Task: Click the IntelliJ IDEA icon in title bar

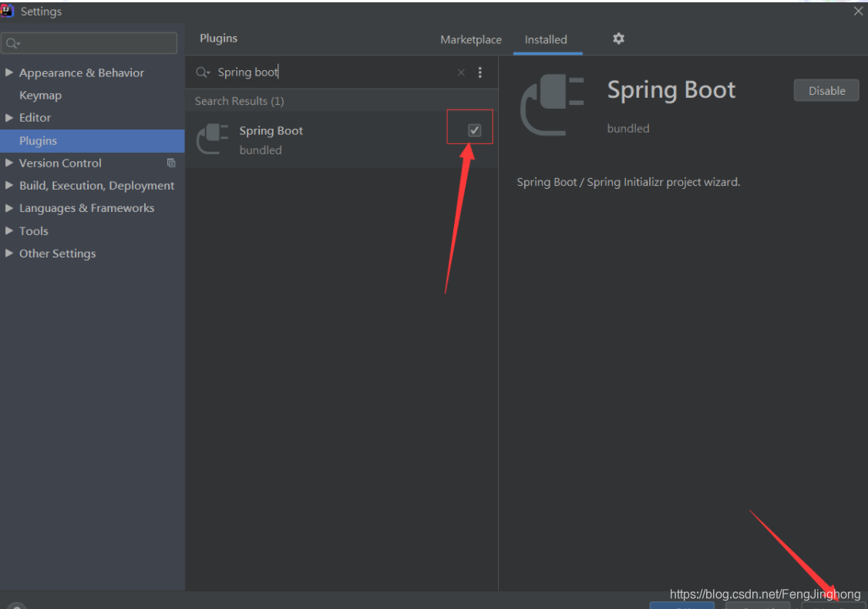Action: (7, 11)
